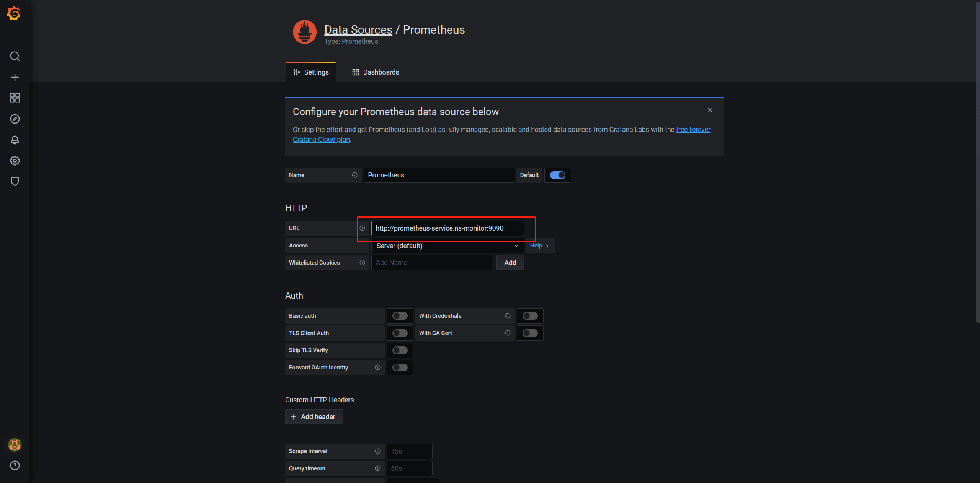The width and height of the screenshot is (980, 483).
Task: Open the Server Admin shield icon
Action: click(x=15, y=181)
